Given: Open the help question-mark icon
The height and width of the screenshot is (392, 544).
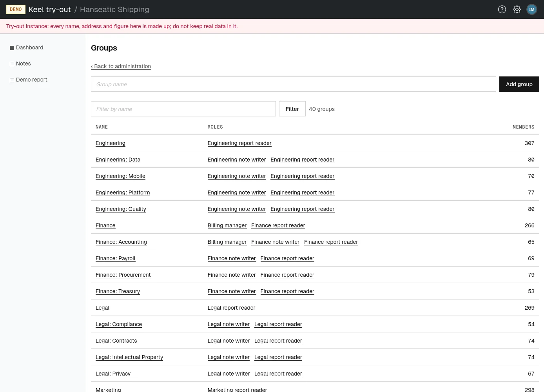Looking at the screenshot, I should (x=502, y=9).
